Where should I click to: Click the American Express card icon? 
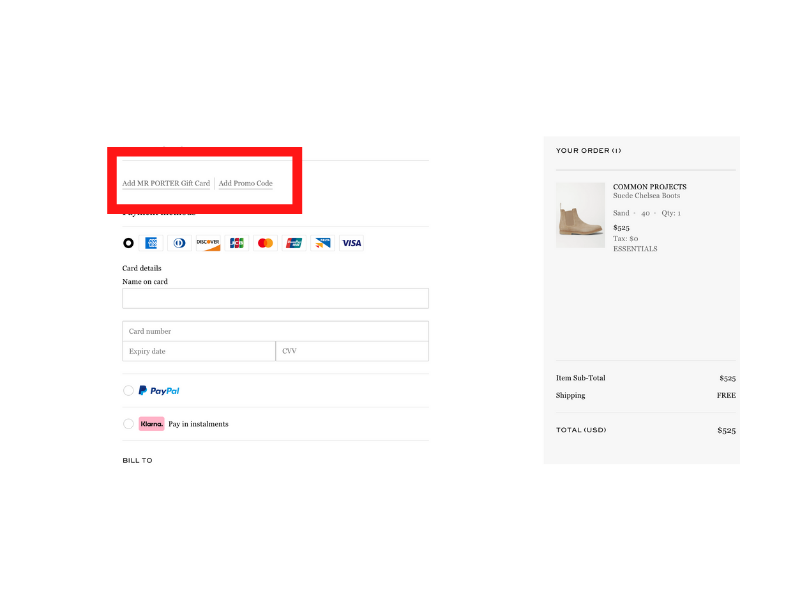click(x=152, y=243)
